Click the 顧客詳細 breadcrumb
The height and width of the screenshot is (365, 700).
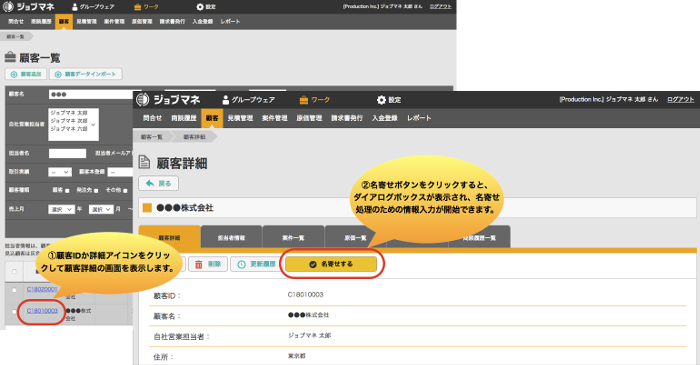(x=195, y=137)
